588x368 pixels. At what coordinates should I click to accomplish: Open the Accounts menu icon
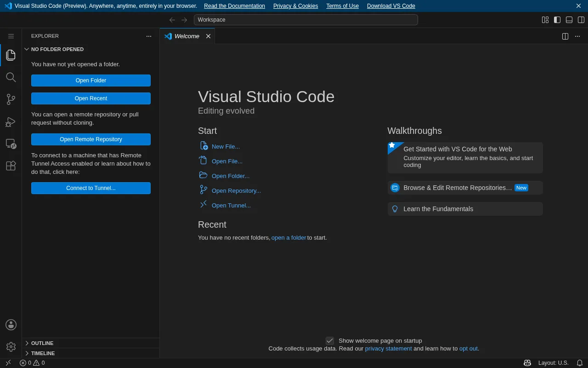click(11, 325)
